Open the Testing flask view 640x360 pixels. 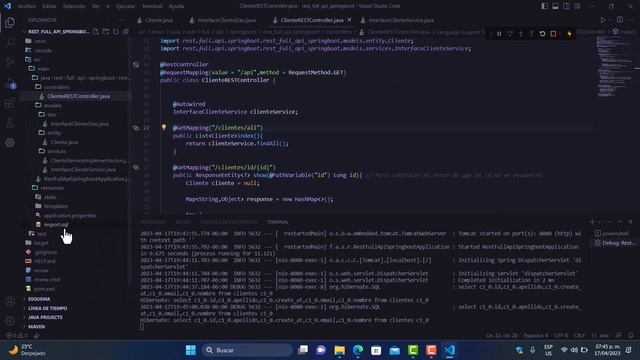(10, 123)
